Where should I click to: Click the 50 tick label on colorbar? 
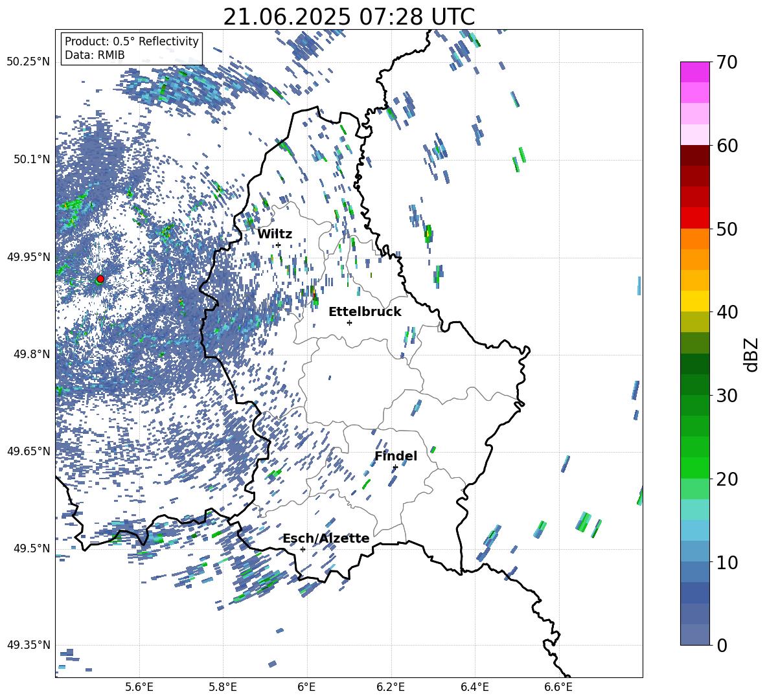[727, 229]
